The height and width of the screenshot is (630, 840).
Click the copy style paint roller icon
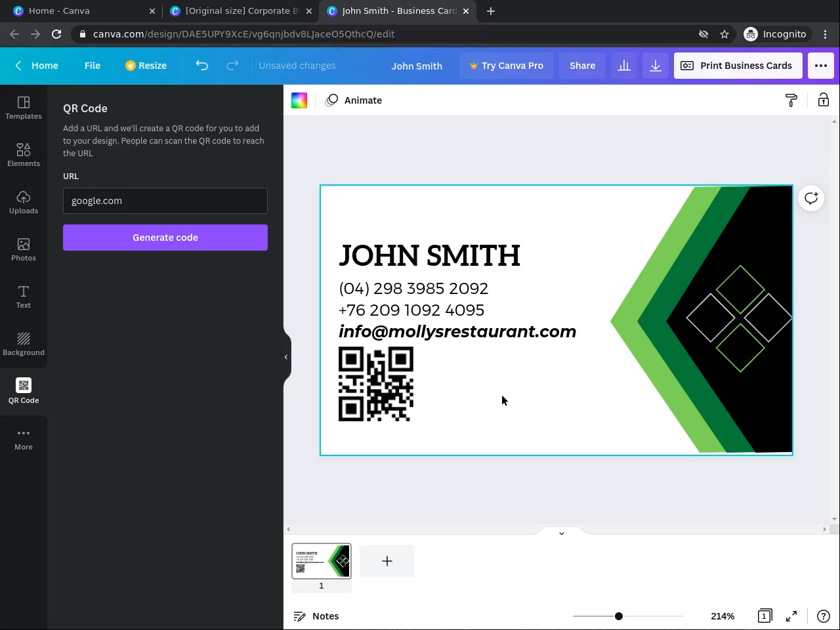click(791, 100)
